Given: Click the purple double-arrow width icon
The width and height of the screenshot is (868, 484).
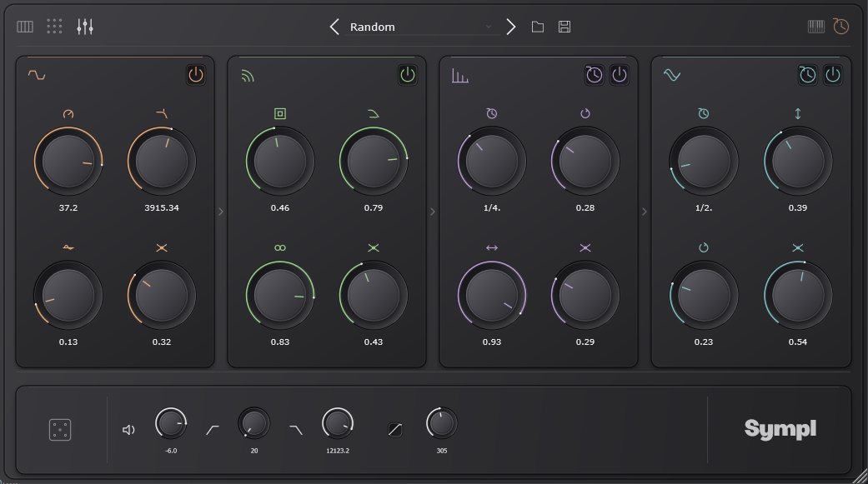Looking at the screenshot, I should pos(492,247).
